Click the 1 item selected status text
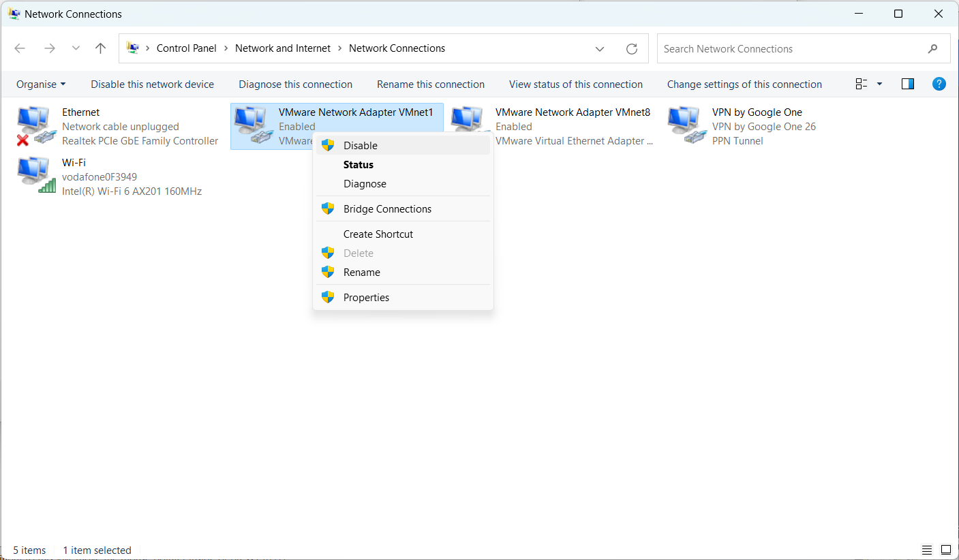The image size is (959, 560). click(97, 550)
